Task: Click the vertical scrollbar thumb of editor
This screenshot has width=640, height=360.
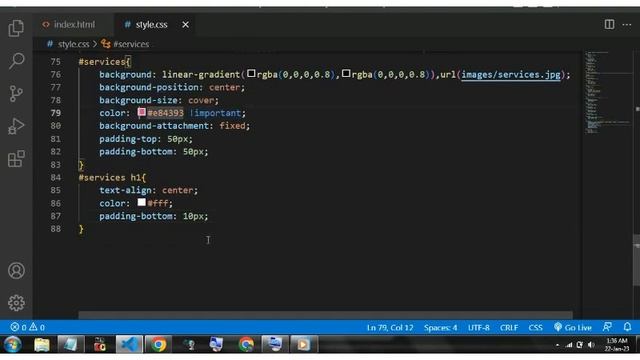Action: pos(637,261)
